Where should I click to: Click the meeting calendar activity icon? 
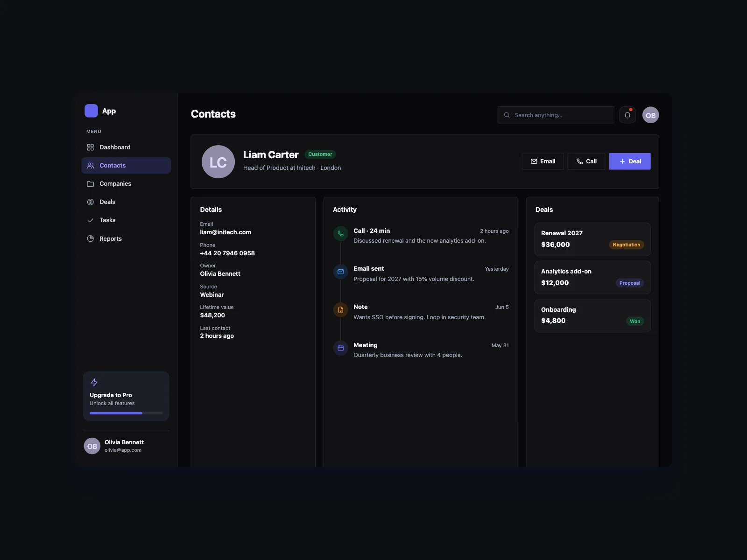pos(340,348)
